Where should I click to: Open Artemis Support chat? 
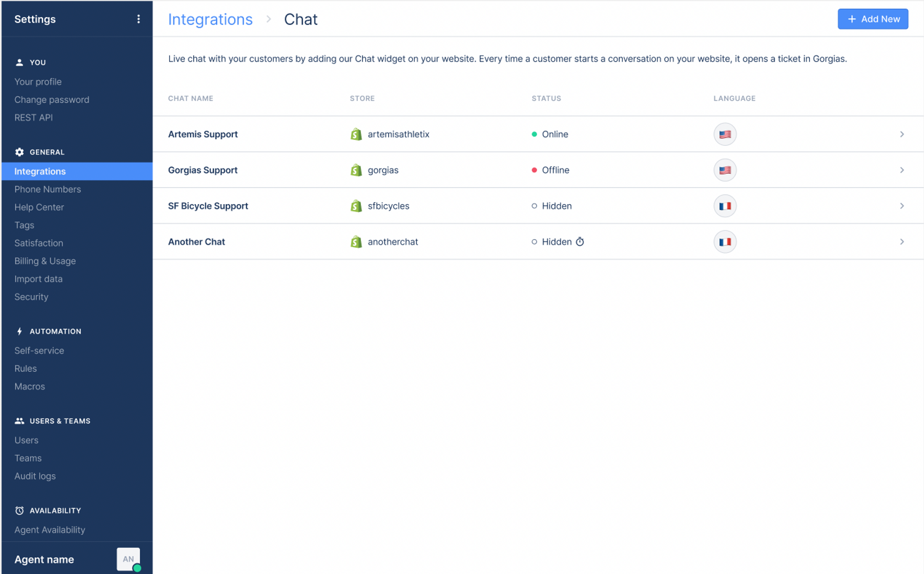pos(203,134)
